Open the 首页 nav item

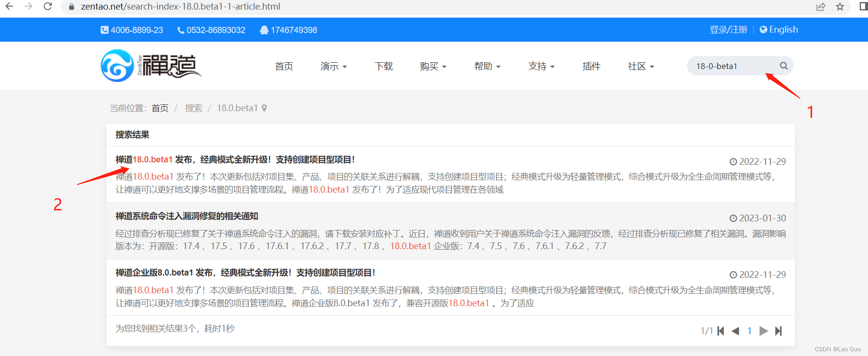click(x=284, y=66)
